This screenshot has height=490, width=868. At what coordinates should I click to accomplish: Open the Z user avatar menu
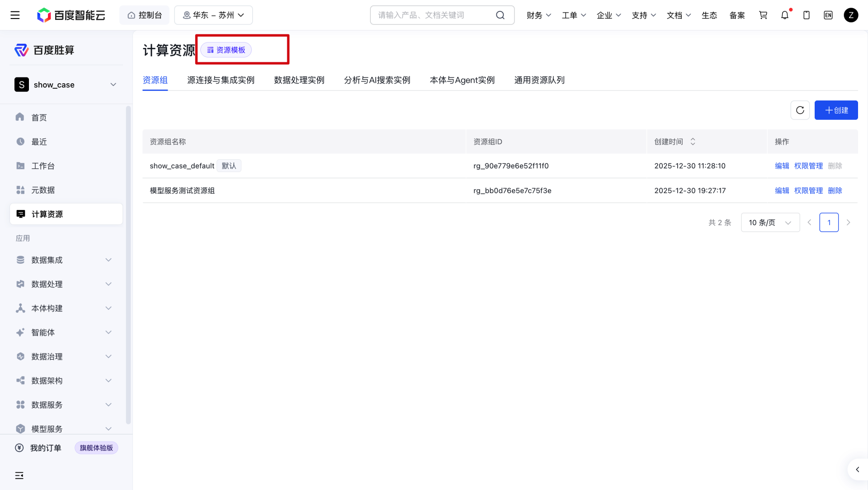851,15
